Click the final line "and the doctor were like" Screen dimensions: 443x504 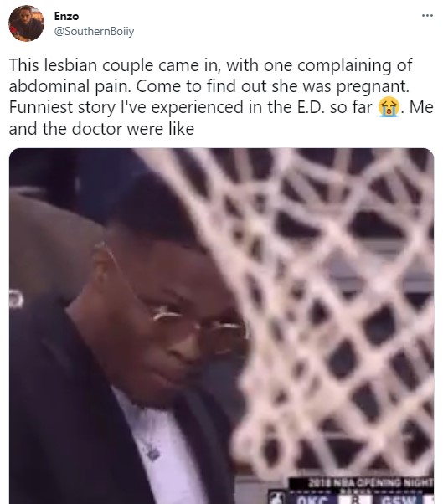[x=101, y=129]
